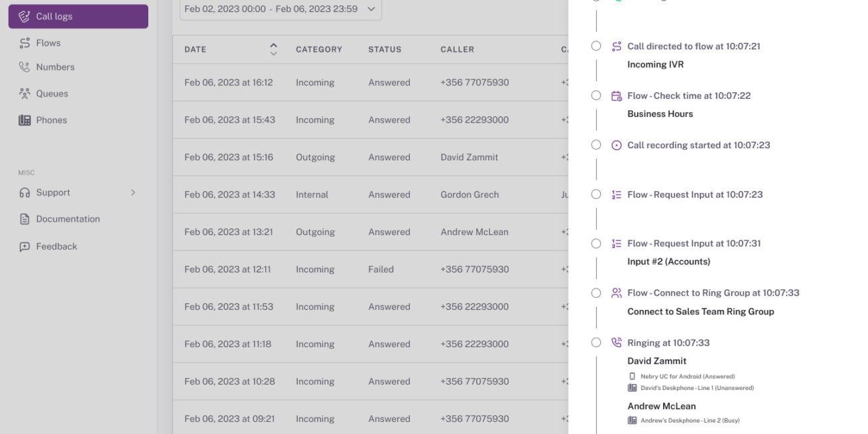Click the CALLER column header
868x434 pixels.
(457, 49)
